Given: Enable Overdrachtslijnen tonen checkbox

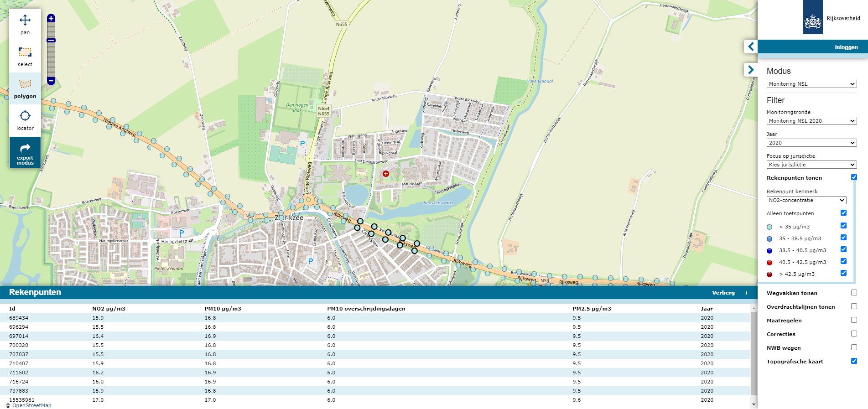Looking at the screenshot, I should point(854,306).
